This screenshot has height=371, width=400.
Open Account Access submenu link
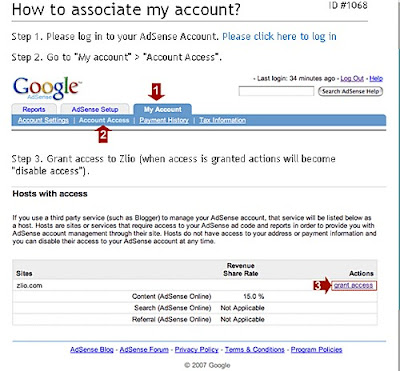pos(104,120)
